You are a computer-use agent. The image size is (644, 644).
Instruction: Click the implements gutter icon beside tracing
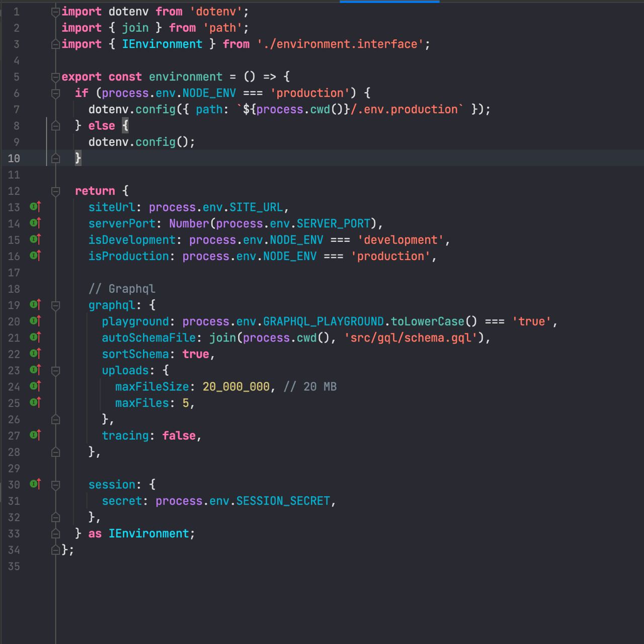pyautogui.click(x=35, y=435)
